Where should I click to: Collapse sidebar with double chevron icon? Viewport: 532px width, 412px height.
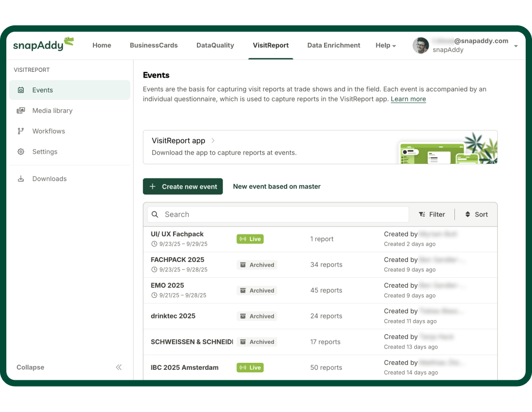[x=119, y=368]
